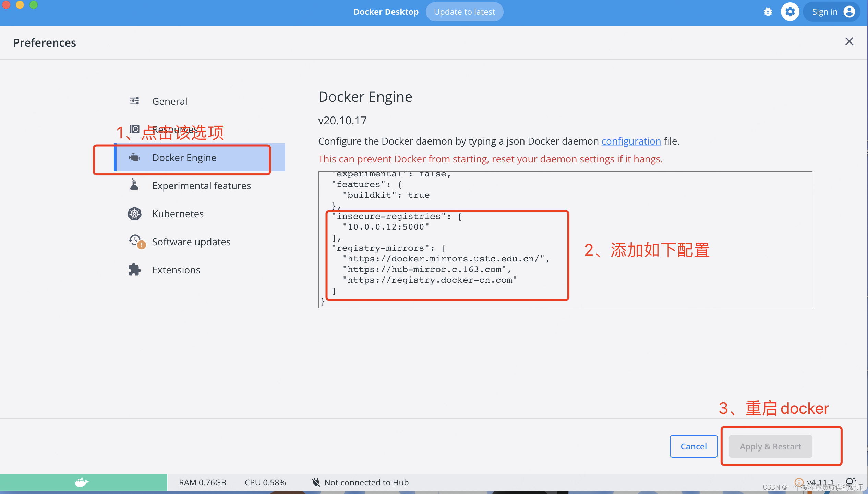
Task: Close the Preferences dialog
Action: [849, 41]
